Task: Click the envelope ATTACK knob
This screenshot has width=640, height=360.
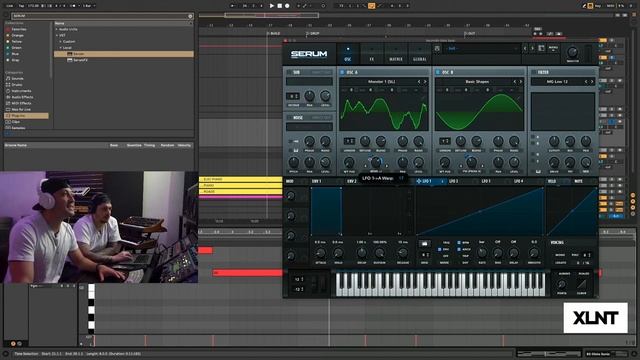Action: pyautogui.click(x=320, y=252)
